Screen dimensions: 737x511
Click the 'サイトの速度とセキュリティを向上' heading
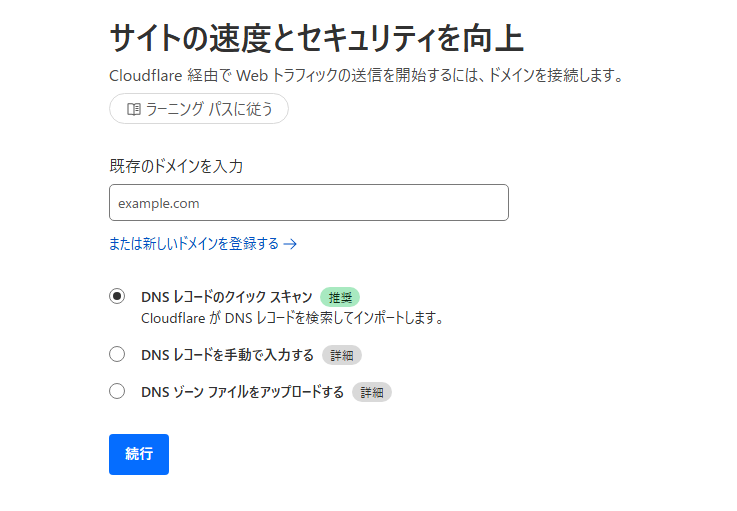(x=316, y=38)
